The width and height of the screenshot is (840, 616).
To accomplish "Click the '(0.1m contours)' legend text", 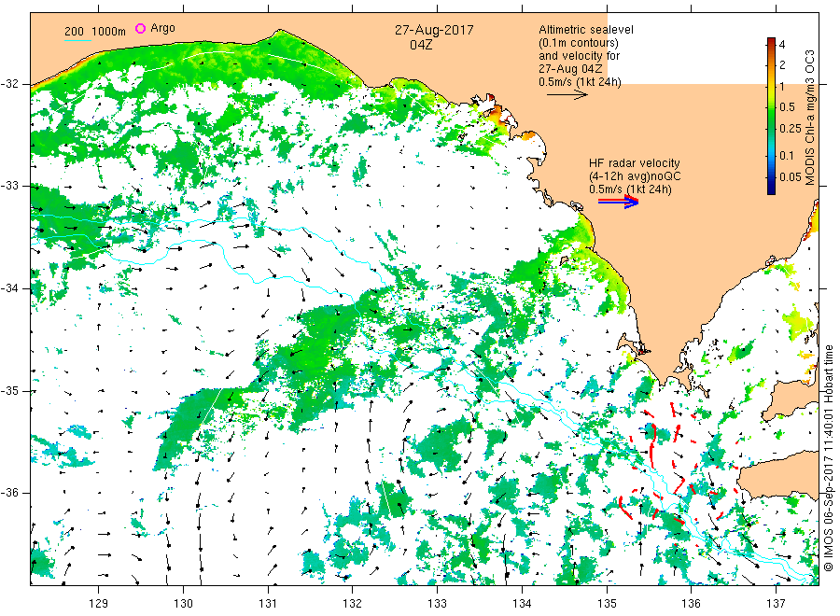I will (578, 43).
